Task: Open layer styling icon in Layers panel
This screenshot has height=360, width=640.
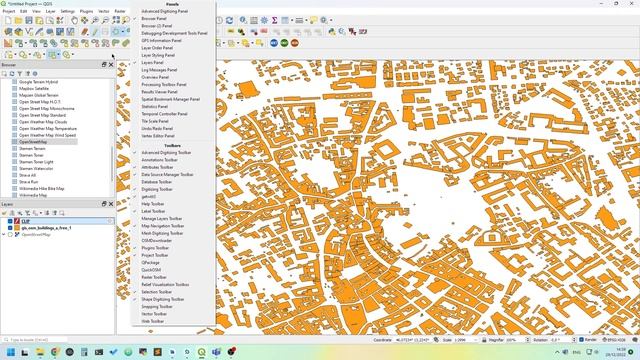Action: tap(4, 213)
